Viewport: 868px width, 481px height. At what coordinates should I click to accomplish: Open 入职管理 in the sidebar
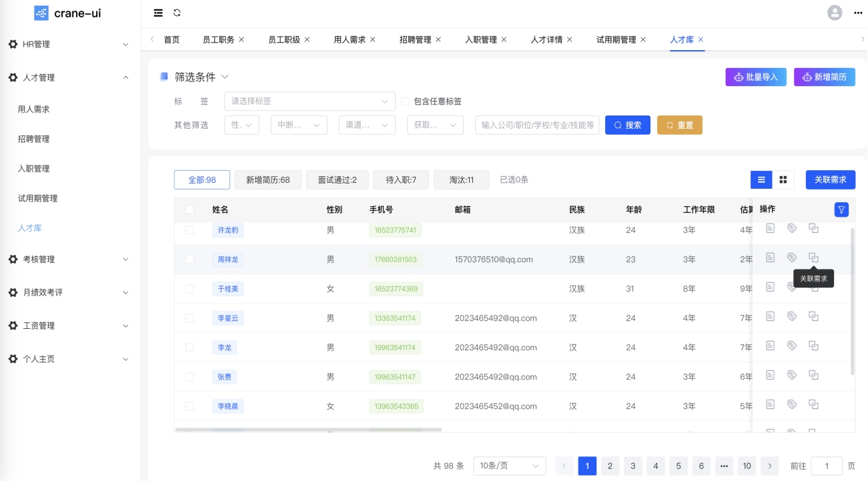click(33, 168)
